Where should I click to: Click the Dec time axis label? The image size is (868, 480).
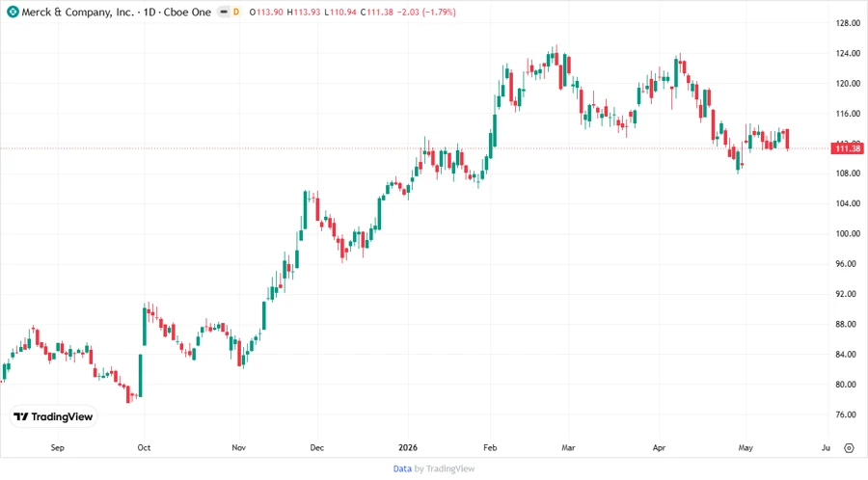317,448
